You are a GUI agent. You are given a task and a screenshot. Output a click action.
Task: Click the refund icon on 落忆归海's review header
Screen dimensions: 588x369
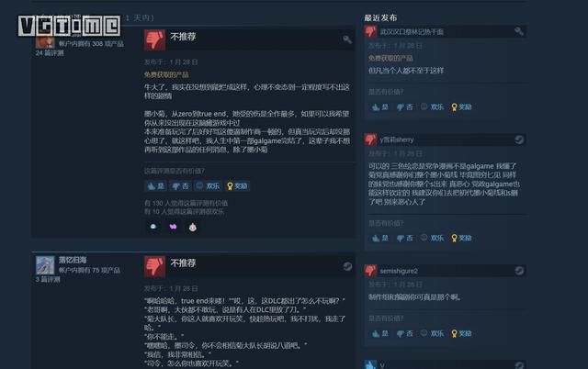(347, 266)
